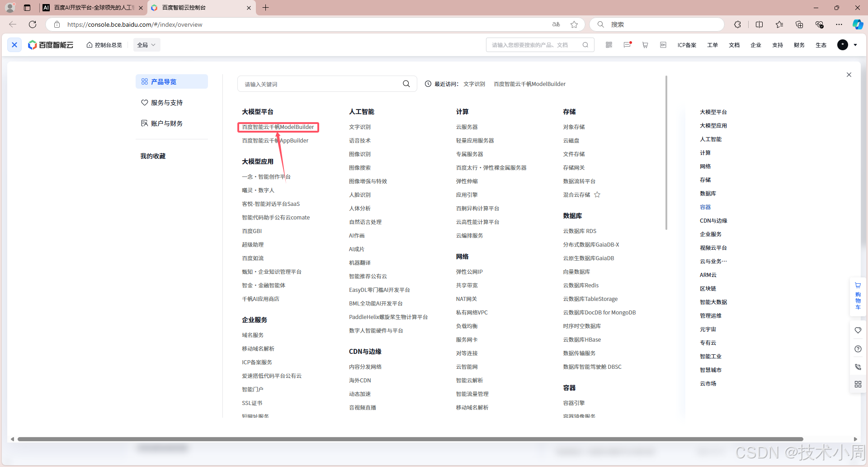Open 云数据库 RDS link
This screenshot has width=868, height=467.
click(x=580, y=231)
